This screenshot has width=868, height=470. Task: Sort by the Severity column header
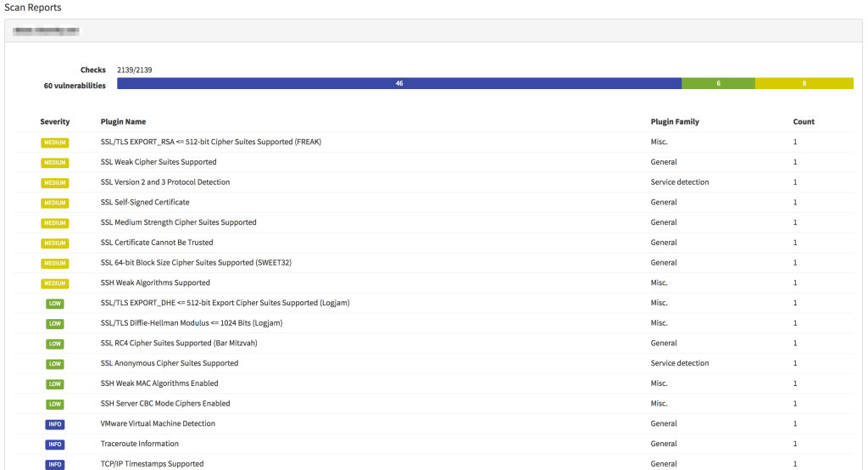[x=55, y=122]
